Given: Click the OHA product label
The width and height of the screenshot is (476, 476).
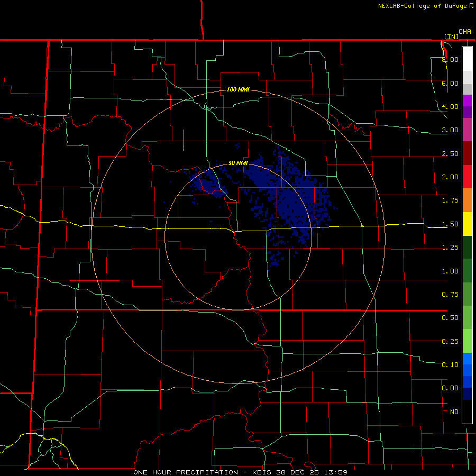Looking at the screenshot, I should coord(465,32).
